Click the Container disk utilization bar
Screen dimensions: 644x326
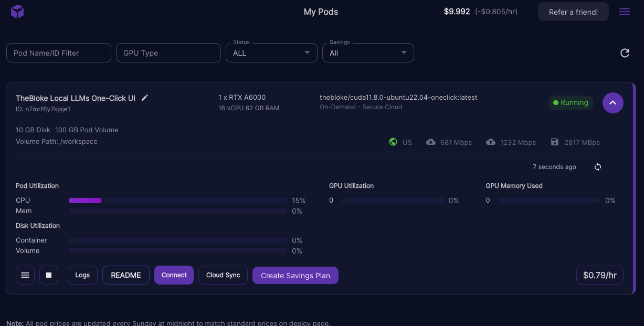click(x=178, y=240)
